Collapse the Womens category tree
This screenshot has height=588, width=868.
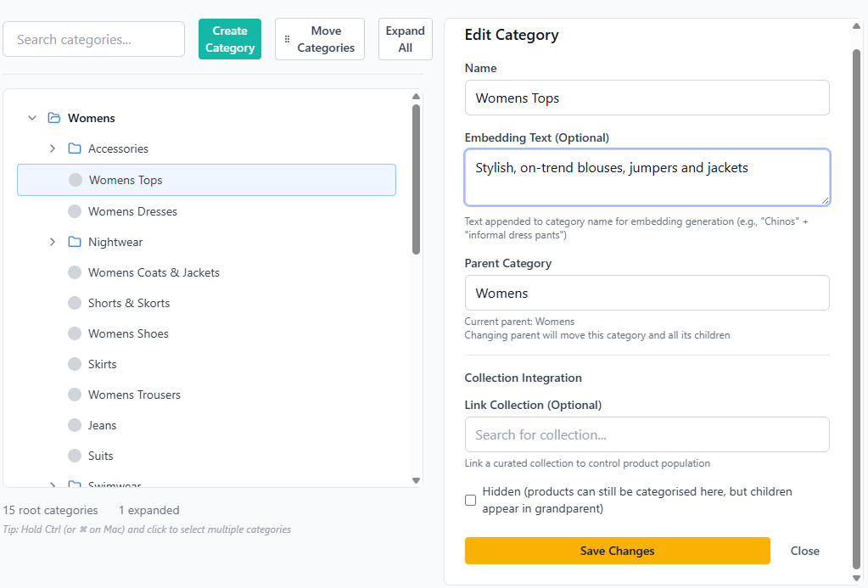[x=32, y=118]
